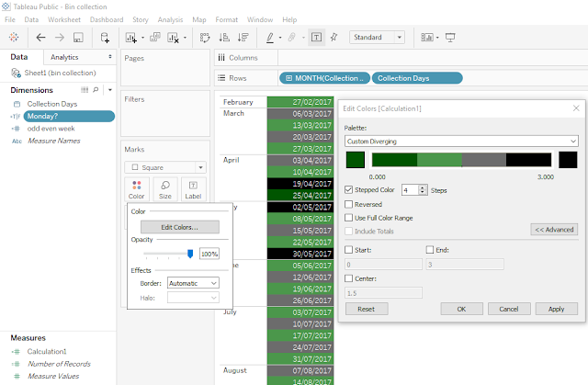Screen dimensions: 588x385
Task: Click the Apply button
Action: [557, 309]
